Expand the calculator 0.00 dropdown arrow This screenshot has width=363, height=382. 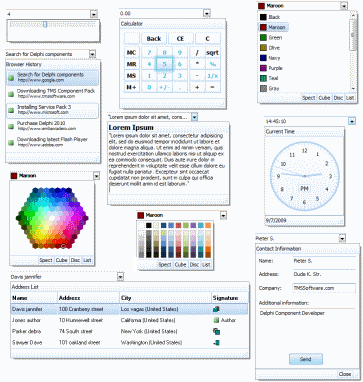pyautogui.click(x=207, y=13)
